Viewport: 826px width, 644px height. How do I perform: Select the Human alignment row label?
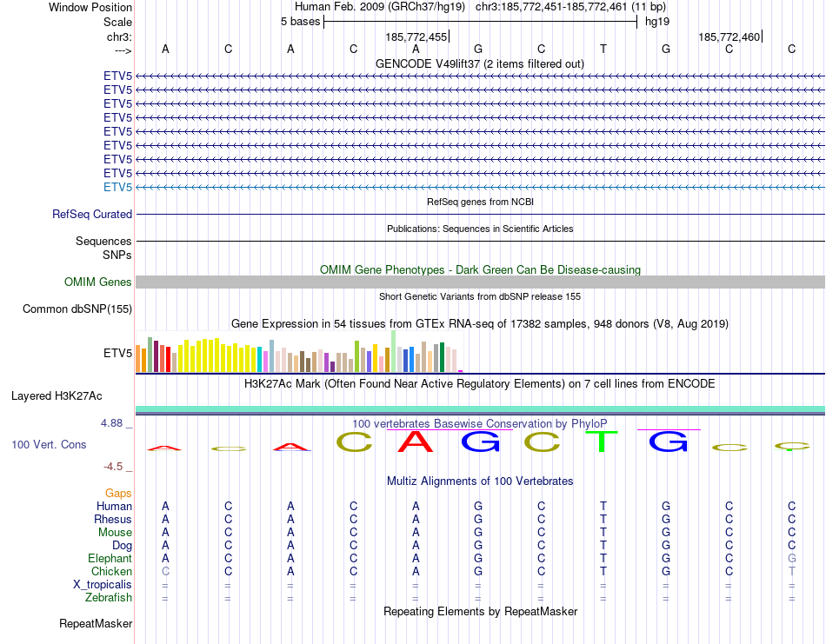114,507
